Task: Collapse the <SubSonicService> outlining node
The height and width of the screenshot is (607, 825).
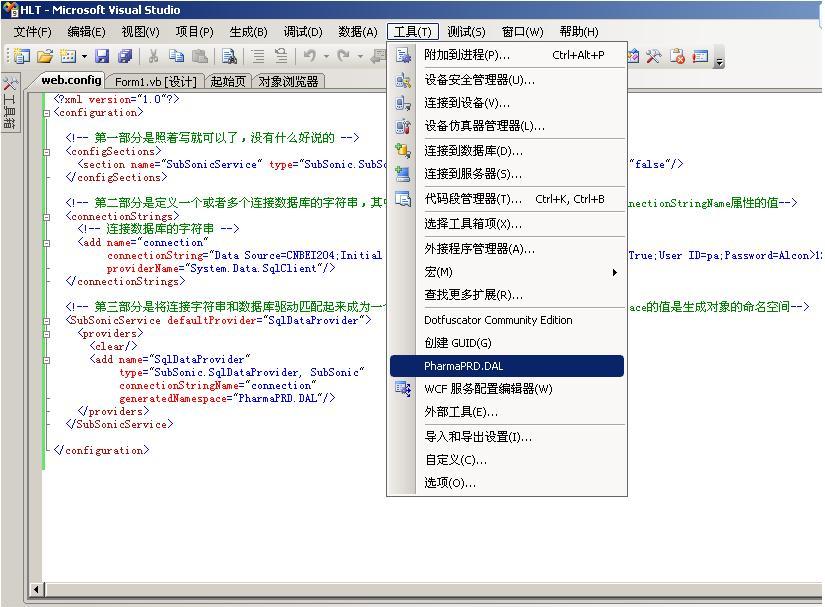Action: 47,321
